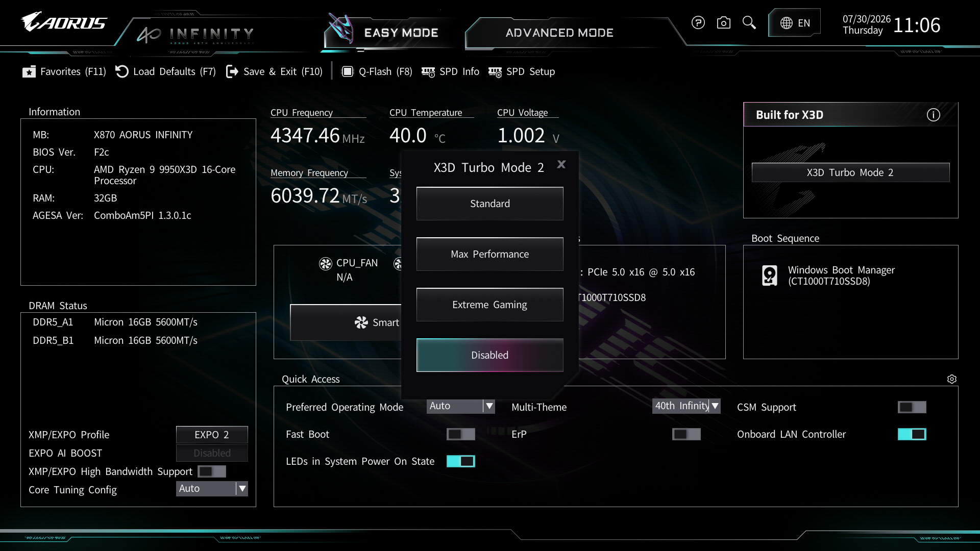Select Disabled X3D Turbo option
The width and height of the screenshot is (980, 551).
click(x=490, y=355)
